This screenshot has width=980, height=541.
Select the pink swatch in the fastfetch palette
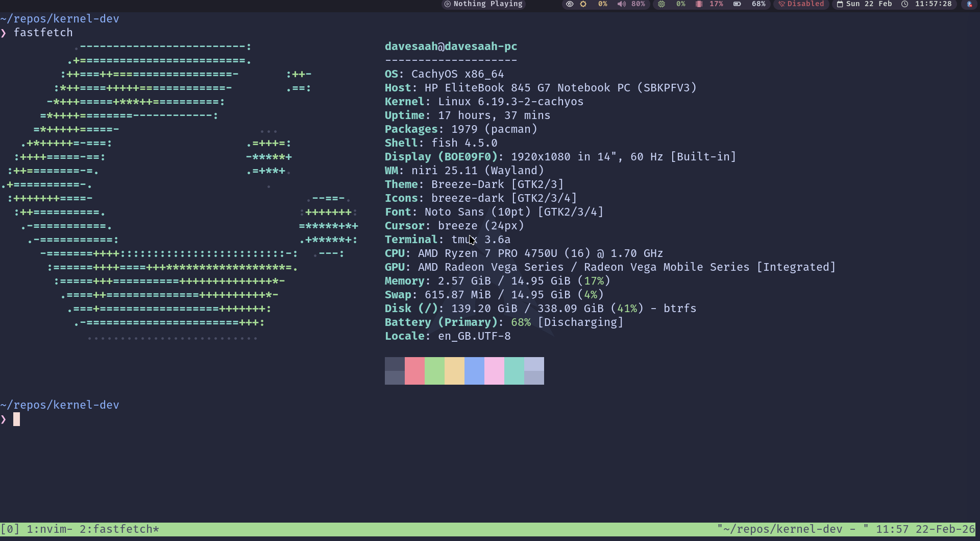click(x=494, y=371)
